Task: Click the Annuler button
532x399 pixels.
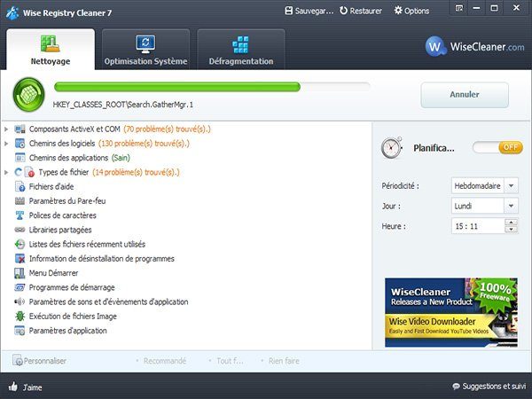Action: pyautogui.click(x=465, y=95)
